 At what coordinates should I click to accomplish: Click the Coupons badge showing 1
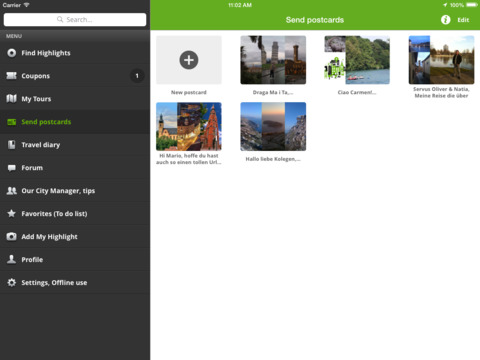137,76
